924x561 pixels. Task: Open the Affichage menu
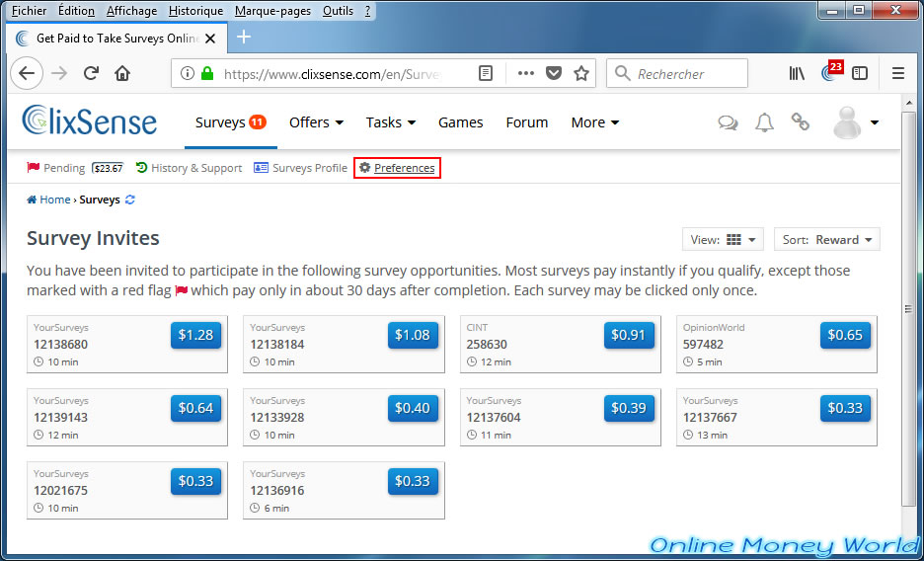pos(131,11)
